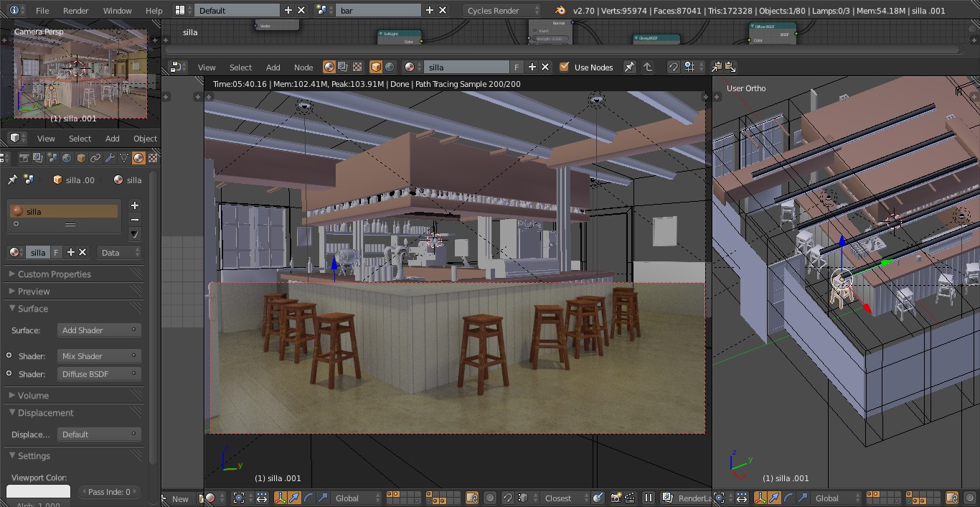The height and width of the screenshot is (507, 980).
Task: Select scale manipulator in center viewport header
Action: [323, 498]
